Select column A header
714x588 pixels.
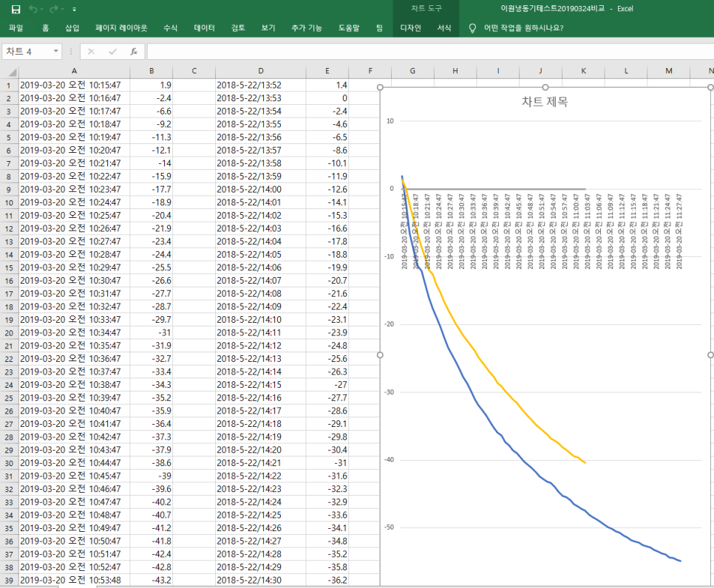click(74, 71)
